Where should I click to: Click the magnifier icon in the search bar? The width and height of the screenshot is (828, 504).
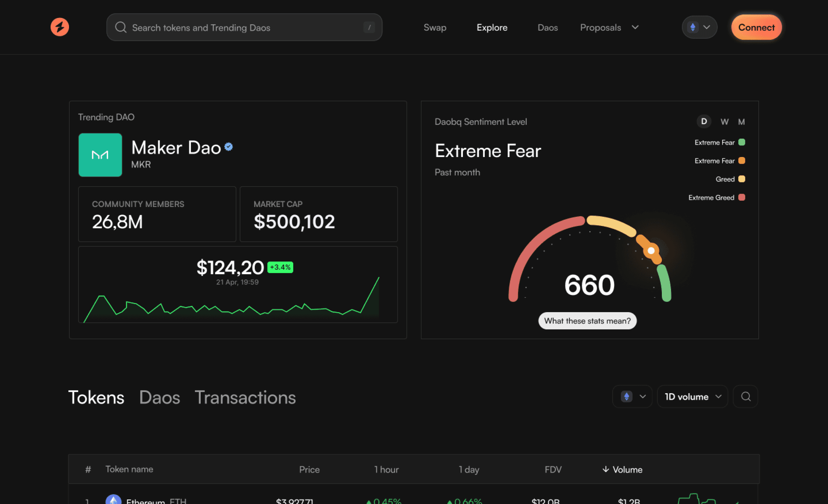(x=121, y=27)
